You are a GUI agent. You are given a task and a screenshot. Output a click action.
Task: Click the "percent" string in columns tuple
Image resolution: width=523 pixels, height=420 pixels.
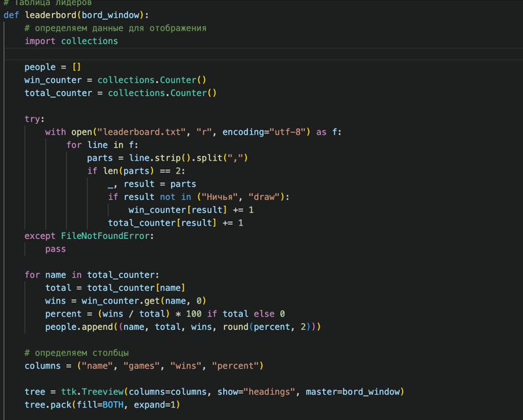point(236,366)
